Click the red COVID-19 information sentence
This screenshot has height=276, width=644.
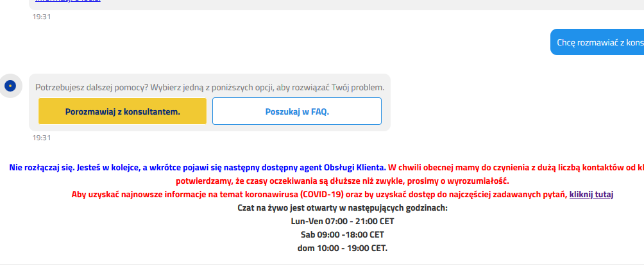pos(319,195)
